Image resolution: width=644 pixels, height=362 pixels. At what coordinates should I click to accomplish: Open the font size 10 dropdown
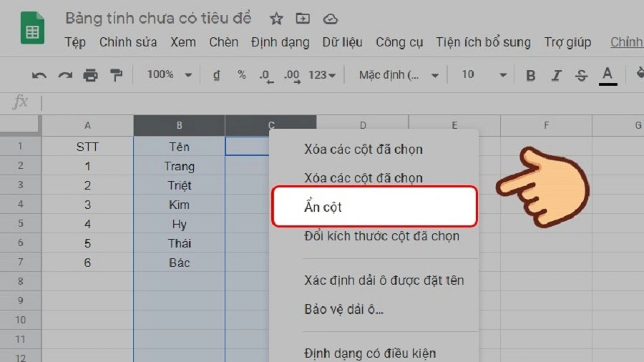[x=484, y=74]
